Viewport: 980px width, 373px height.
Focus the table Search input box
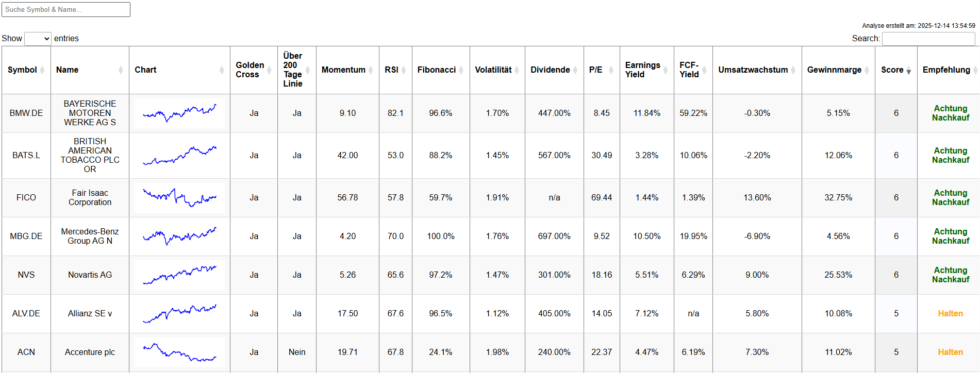click(x=928, y=39)
